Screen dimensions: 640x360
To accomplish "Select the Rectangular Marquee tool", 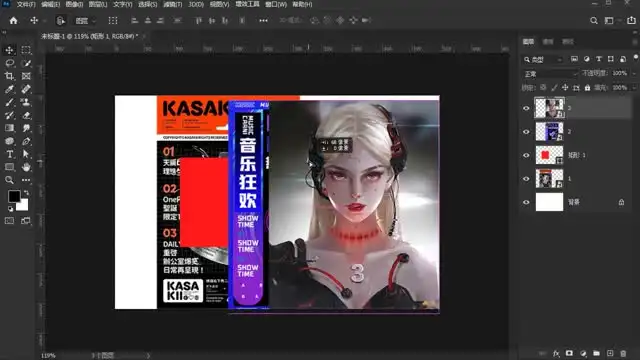I will 26,50.
